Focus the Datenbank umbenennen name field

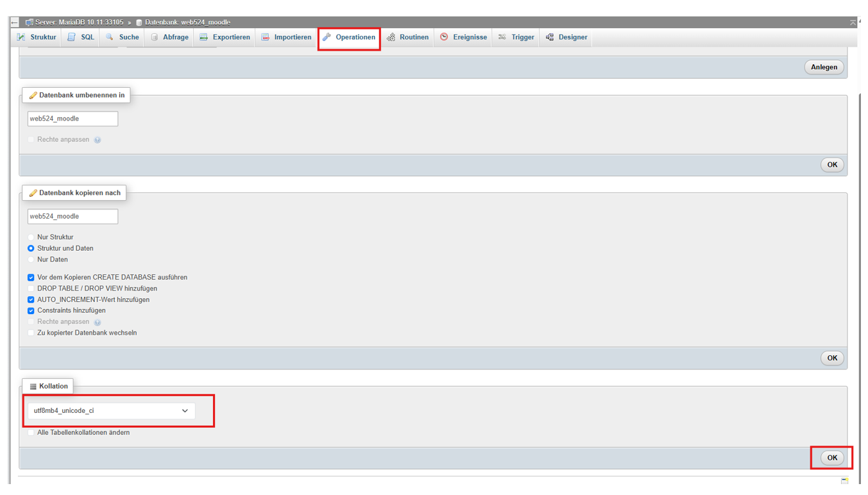(x=72, y=119)
